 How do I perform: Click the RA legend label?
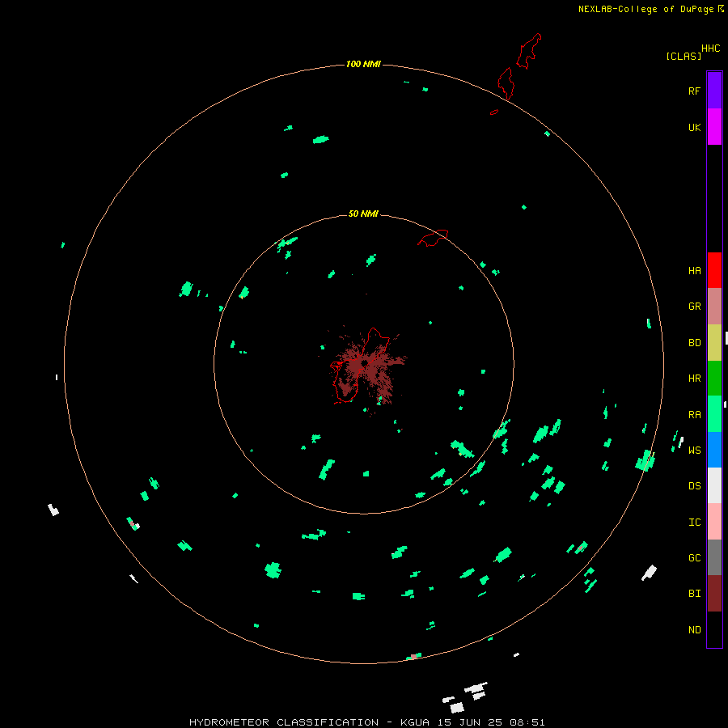[x=694, y=415]
